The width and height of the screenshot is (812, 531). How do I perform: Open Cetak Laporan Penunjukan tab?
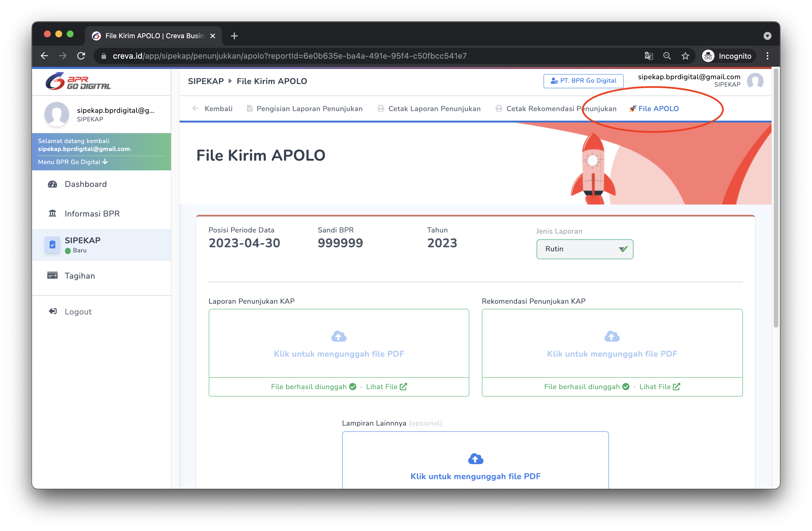pyautogui.click(x=429, y=108)
